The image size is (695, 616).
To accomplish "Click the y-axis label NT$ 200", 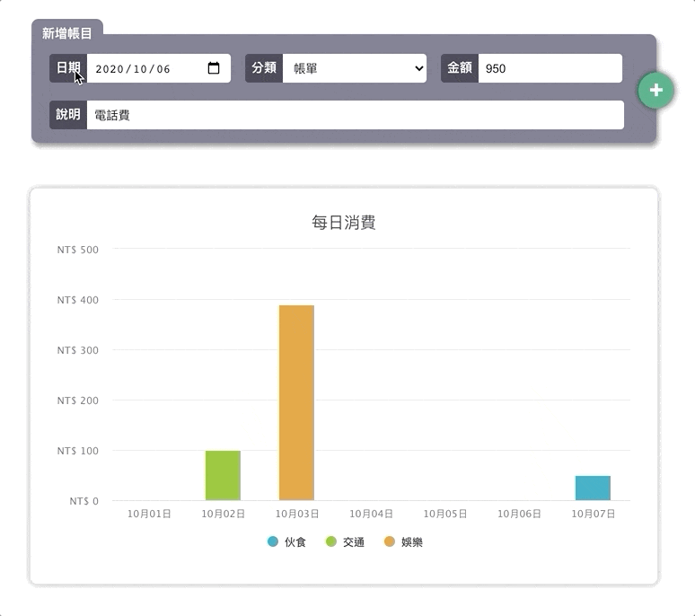I will 78,400.
